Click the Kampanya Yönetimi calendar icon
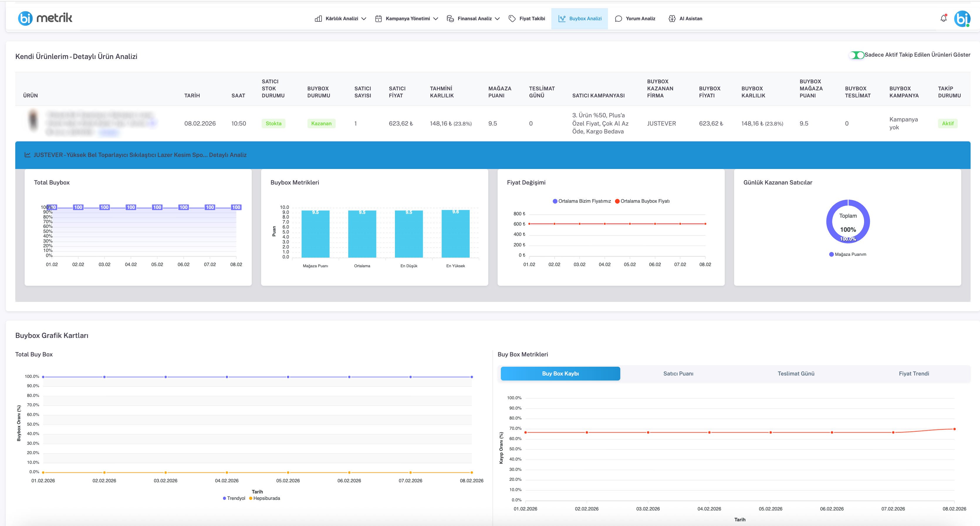The height and width of the screenshot is (526, 980). [x=378, y=19]
